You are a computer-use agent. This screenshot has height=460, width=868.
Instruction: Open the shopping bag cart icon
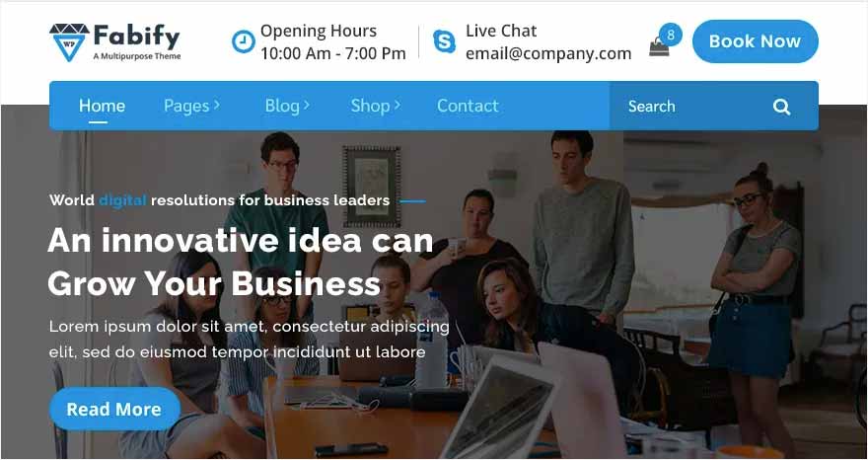(659, 47)
